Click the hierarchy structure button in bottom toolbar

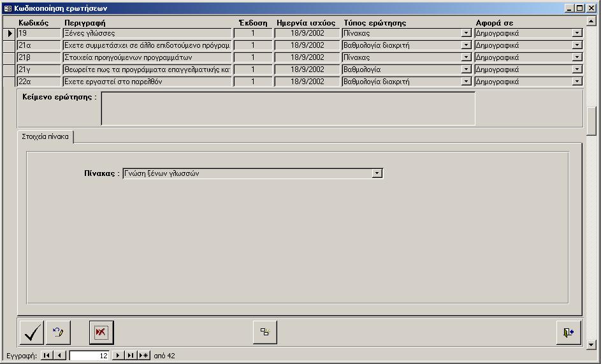(x=264, y=332)
